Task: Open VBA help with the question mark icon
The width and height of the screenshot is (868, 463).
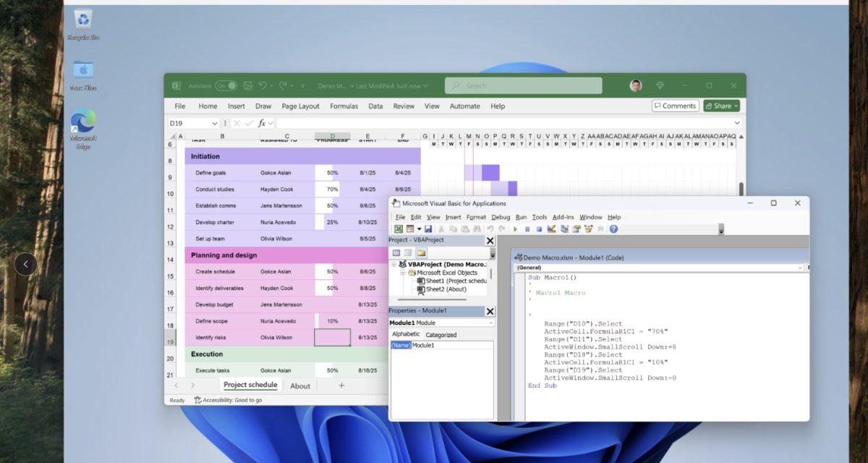Action: tap(613, 229)
